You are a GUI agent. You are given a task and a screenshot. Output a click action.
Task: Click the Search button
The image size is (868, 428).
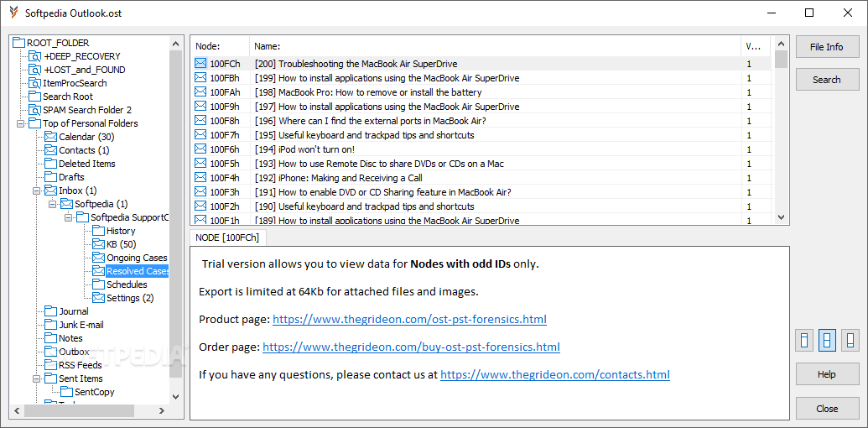(827, 80)
